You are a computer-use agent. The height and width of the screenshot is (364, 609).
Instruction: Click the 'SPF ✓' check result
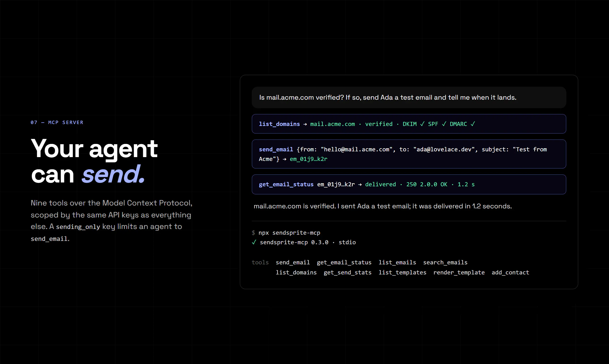[437, 124]
